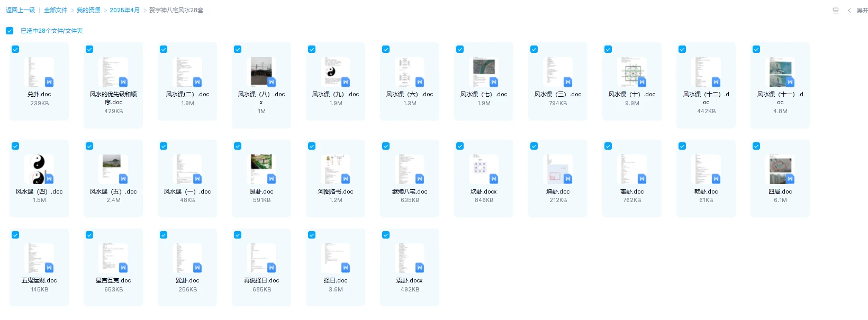Click the 48KB file size text
868x320 pixels.
coord(187,200)
